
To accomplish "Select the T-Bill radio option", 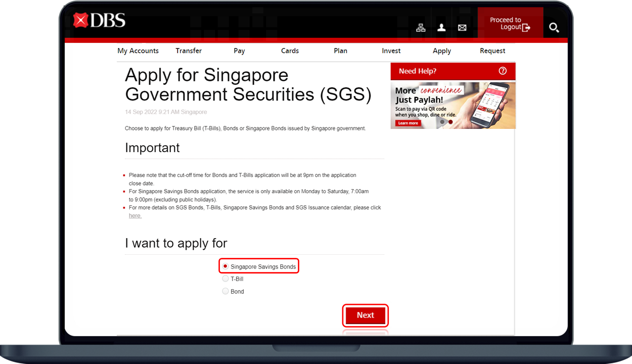I will tap(225, 279).
